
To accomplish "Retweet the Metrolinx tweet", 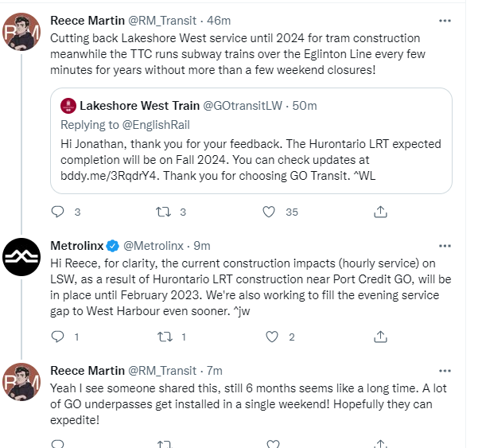I will click(x=164, y=337).
